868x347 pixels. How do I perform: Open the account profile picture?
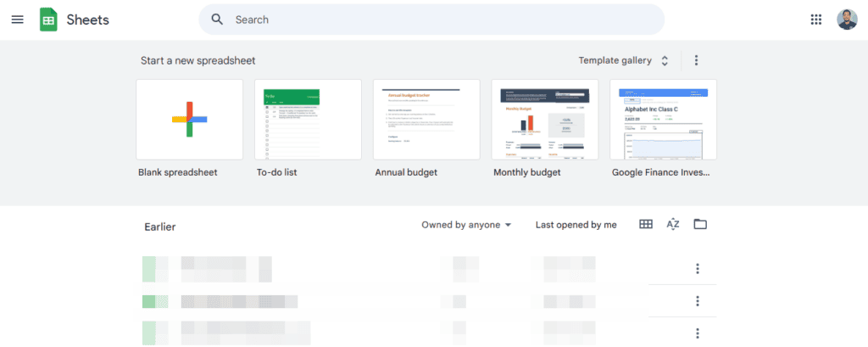[847, 20]
